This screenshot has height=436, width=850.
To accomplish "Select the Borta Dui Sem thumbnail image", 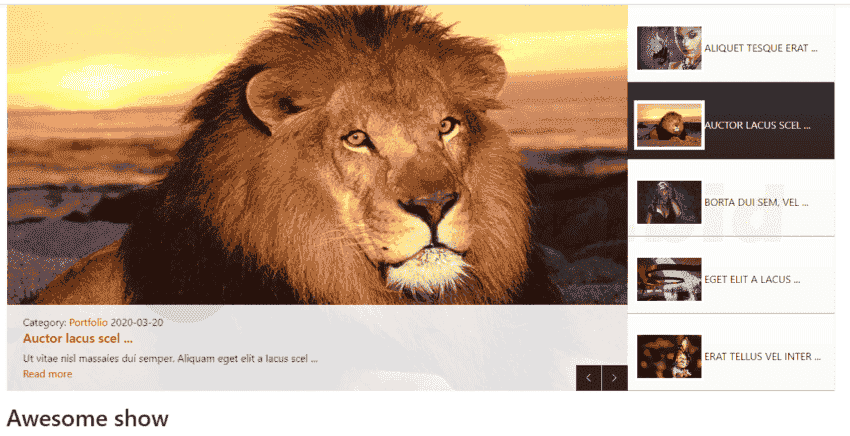I will [669, 202].
